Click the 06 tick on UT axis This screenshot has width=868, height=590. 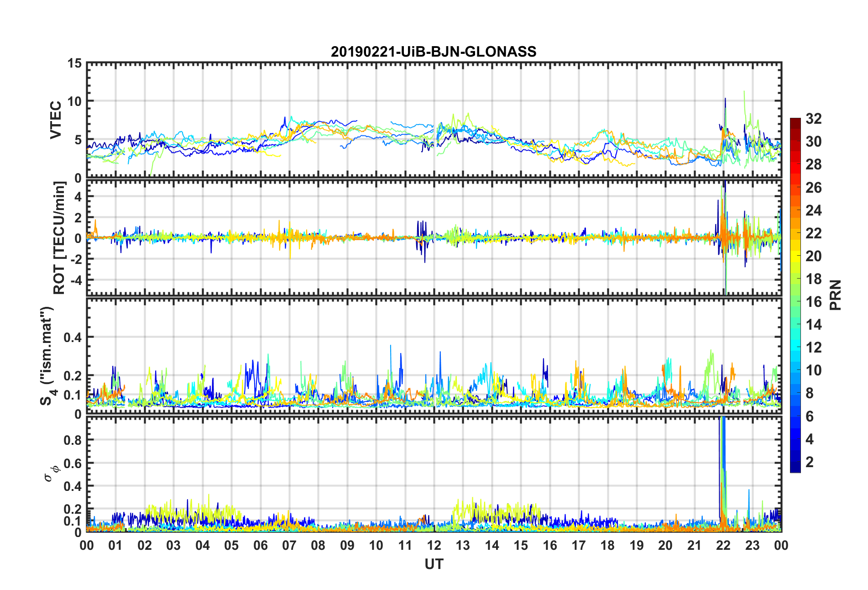261,546
